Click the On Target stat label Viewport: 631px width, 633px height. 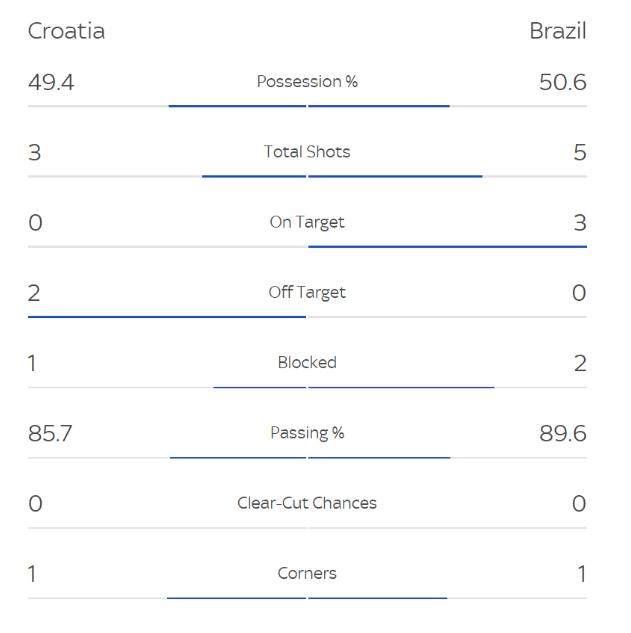[307, 222]
